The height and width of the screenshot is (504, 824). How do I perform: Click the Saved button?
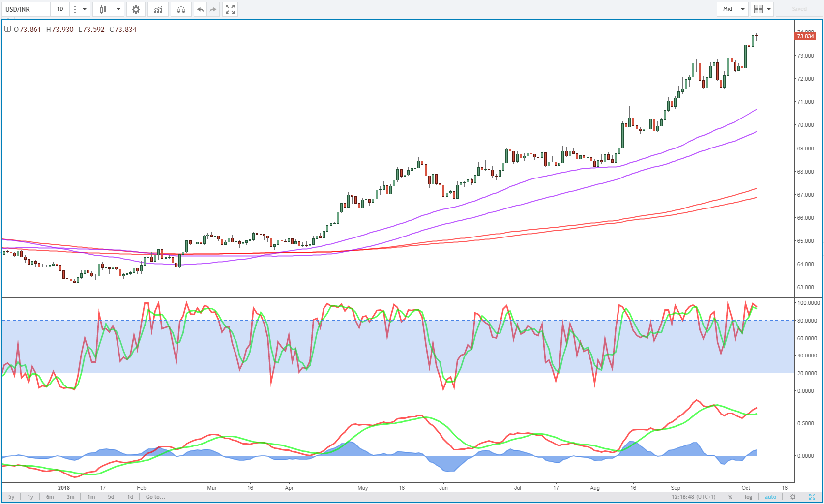799,9
